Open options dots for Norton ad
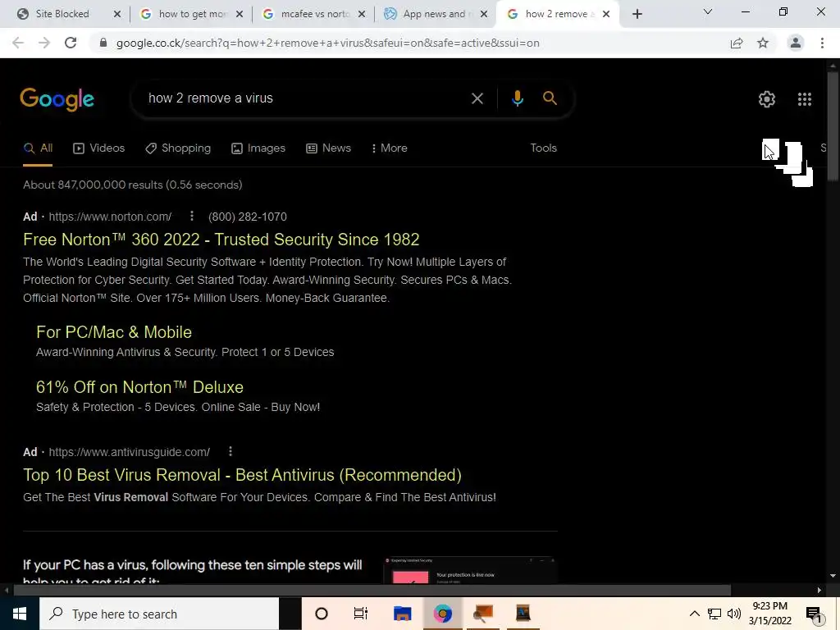This screenshot has width=840, height=630. coord(192,216)
